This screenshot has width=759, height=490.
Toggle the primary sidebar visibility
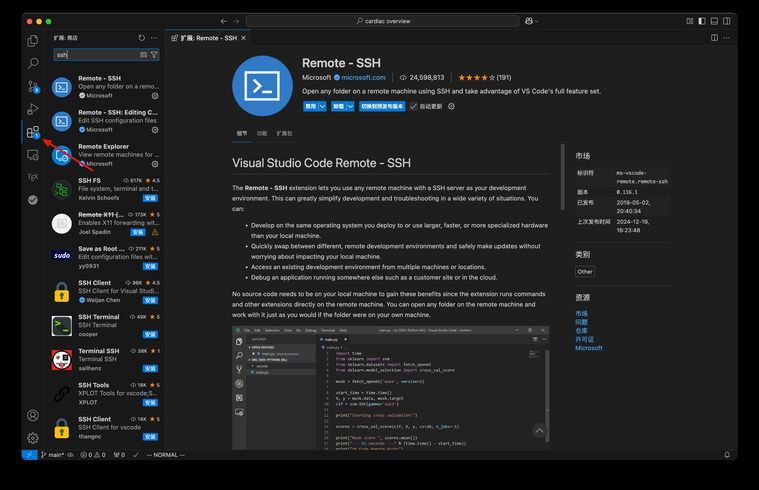[702, 21]
